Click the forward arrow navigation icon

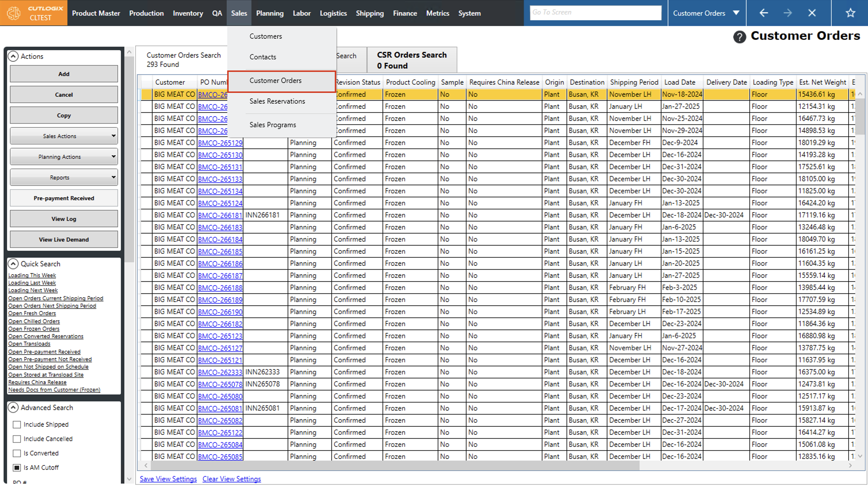click(788, 13)
